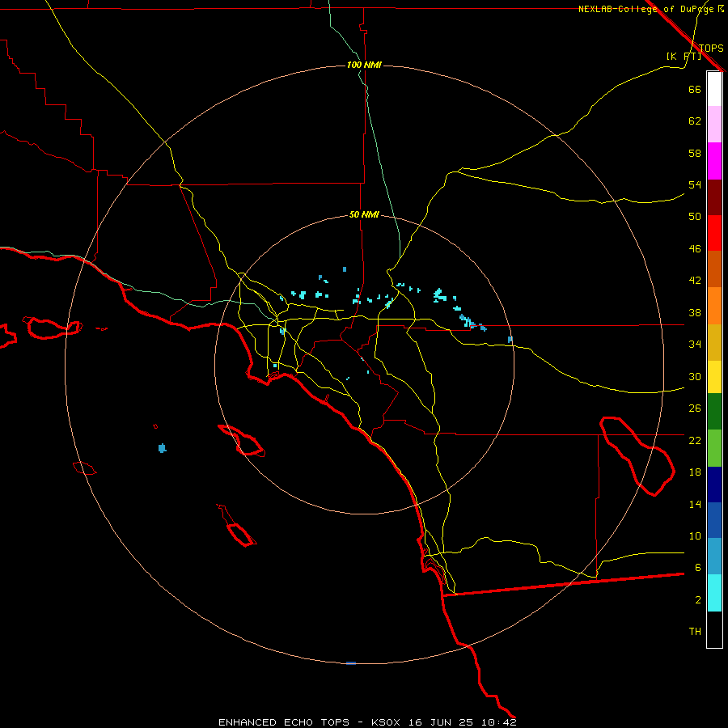Click the 100 NMI range ring label
The image size is (728, 728).
[x=364, y=65]
